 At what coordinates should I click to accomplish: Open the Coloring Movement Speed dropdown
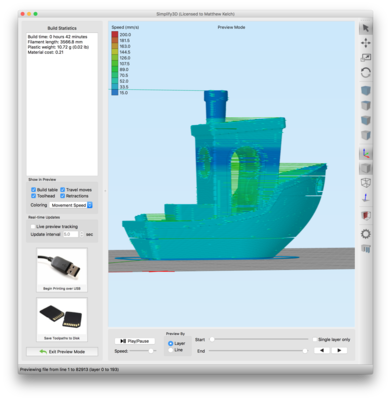click(71, 205)
